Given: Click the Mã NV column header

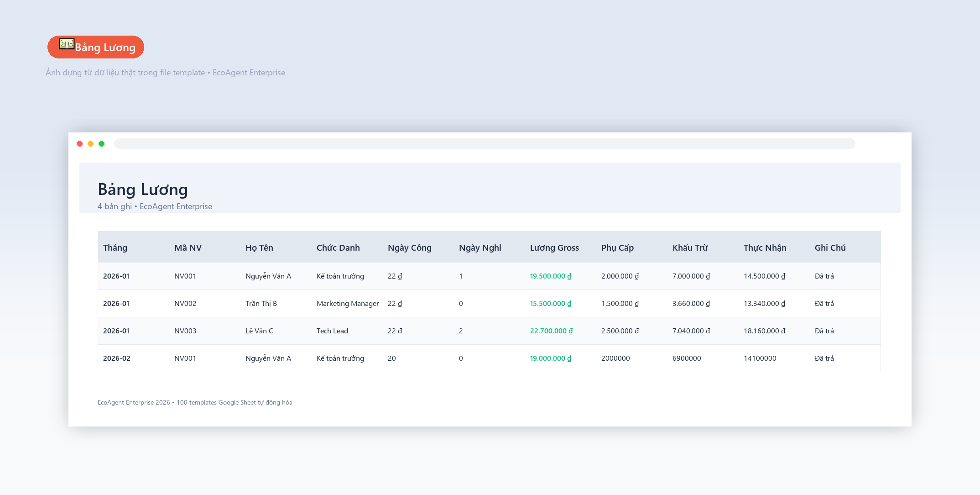Looking at the screenshot, I should click(x=188, y=247).
